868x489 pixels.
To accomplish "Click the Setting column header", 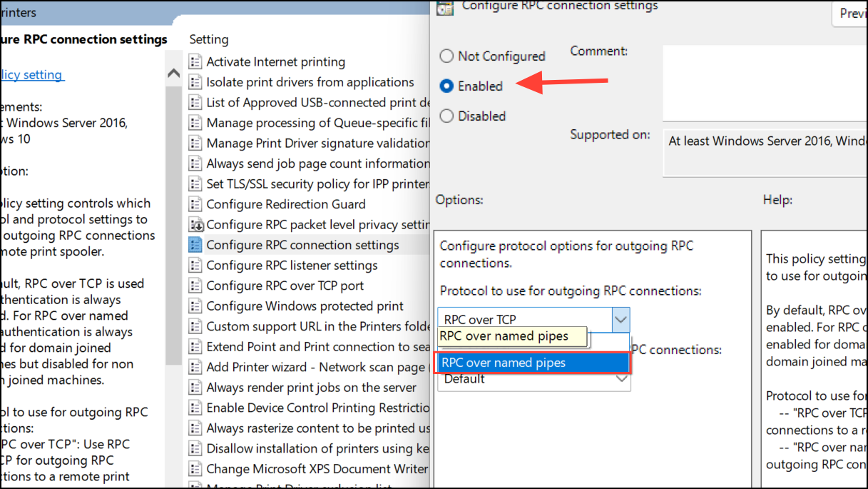I will (209, 39).
